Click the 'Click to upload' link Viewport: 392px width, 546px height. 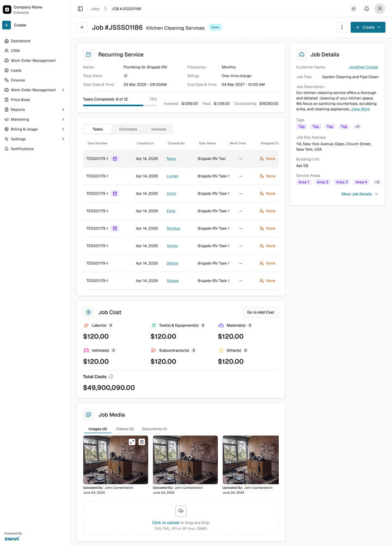pyautogui.click(x=166, y=523)
